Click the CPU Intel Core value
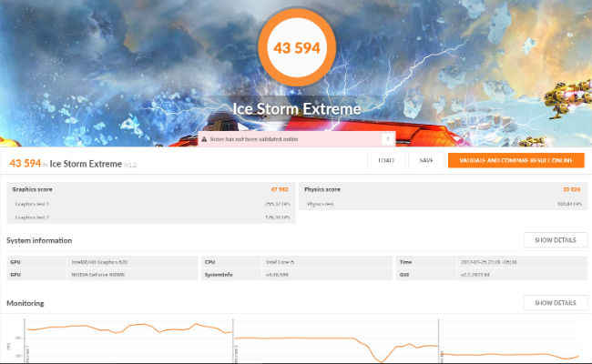The width and height of the screenshot is (592, 364). 281,262
